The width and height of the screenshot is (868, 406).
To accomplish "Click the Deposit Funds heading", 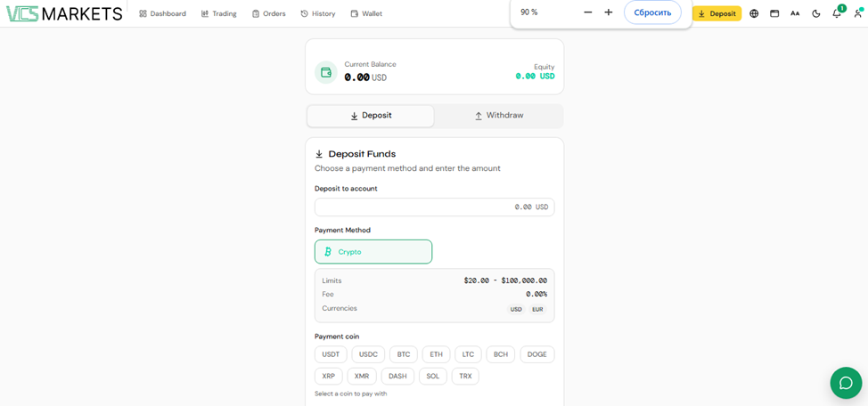I will 362,154.
